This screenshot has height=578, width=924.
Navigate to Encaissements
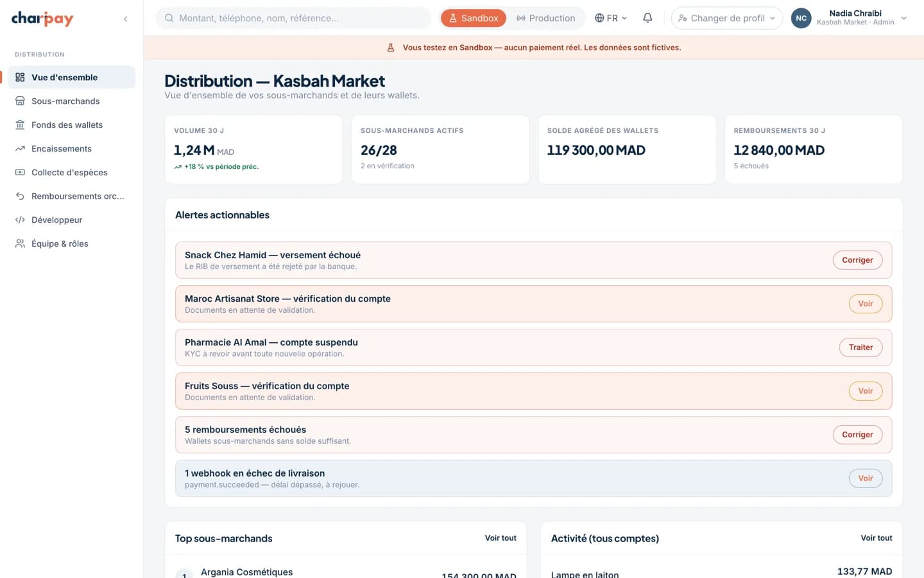click(x=72, y=148)
